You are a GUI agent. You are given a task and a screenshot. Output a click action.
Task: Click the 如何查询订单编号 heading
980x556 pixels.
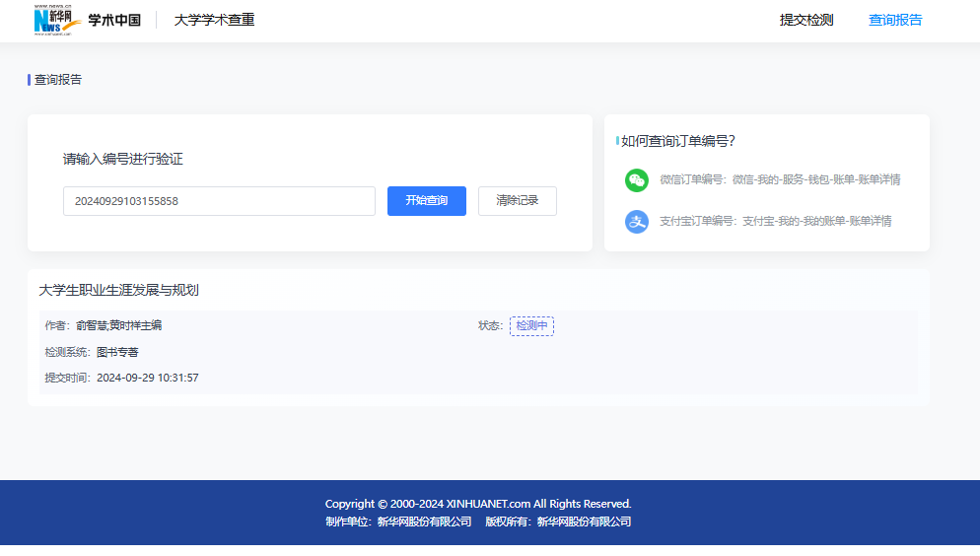tap(678, 141)
